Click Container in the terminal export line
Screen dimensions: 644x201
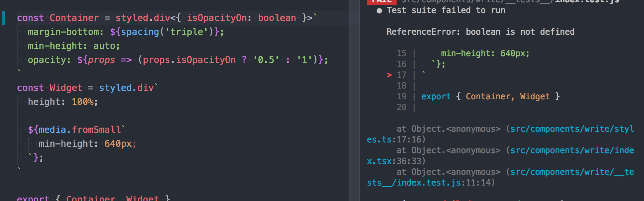(488, 97)
